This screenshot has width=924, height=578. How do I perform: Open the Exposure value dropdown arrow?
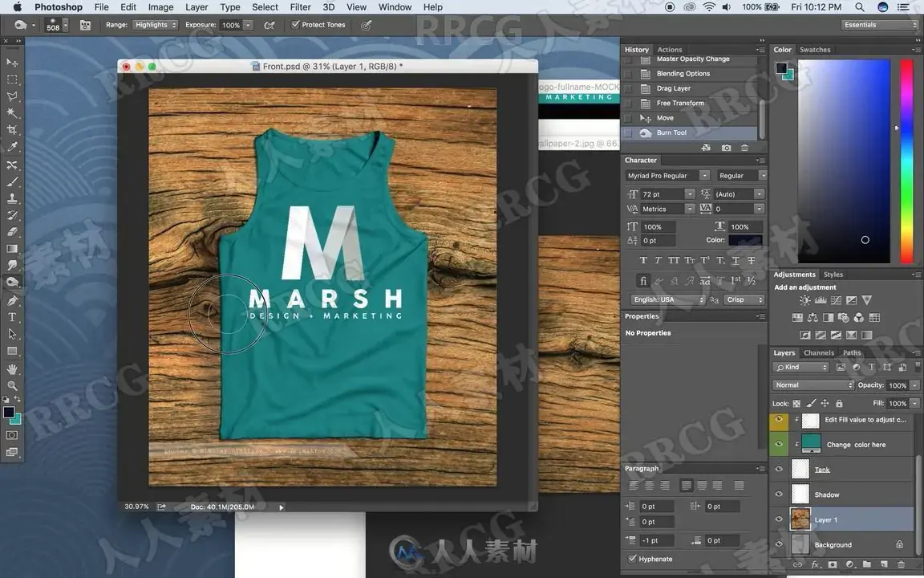point(248,25)
